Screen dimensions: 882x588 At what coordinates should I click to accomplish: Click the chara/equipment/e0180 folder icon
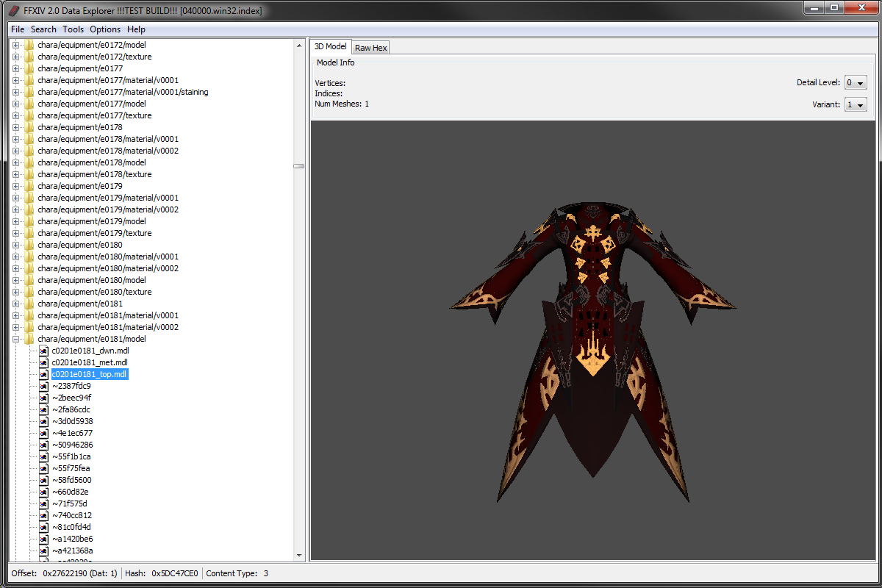tap(29, 245)
